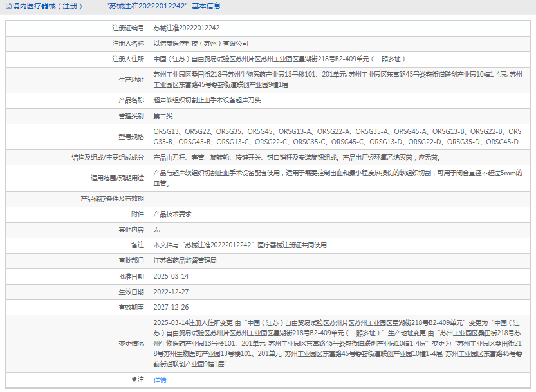Click the 产品储存条件及有效期 label
The width and height of the screenshot is (536, 392).
pyautogui.click(x=112, y=199)
